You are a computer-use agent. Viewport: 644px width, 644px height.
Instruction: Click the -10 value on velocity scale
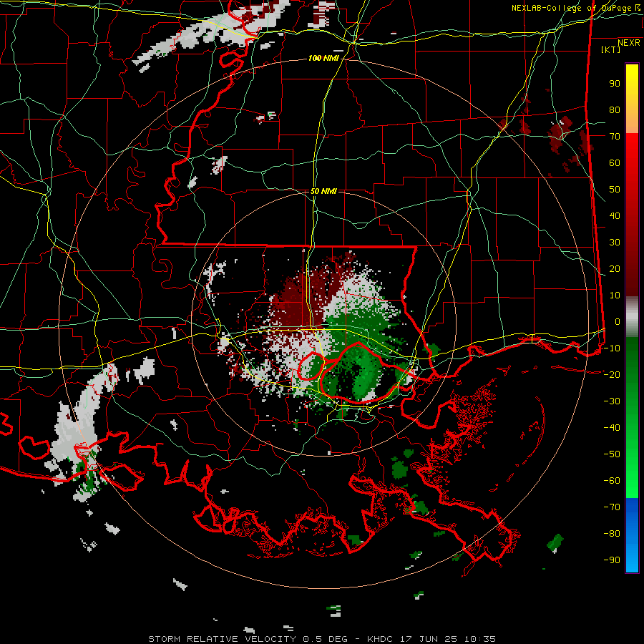coord(612,348)
